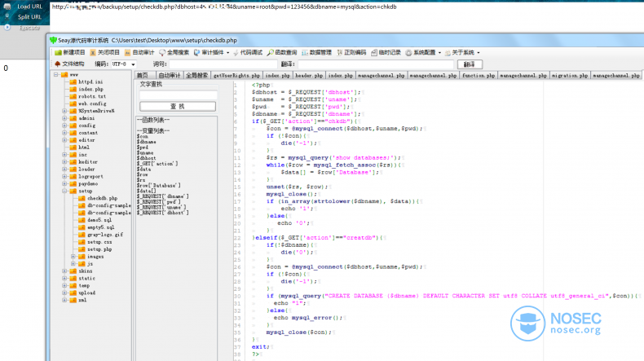Screen dimensions: 644x361
Task: Open the 正则编码 regex encoding tool
Action: (x=351, y=53)
